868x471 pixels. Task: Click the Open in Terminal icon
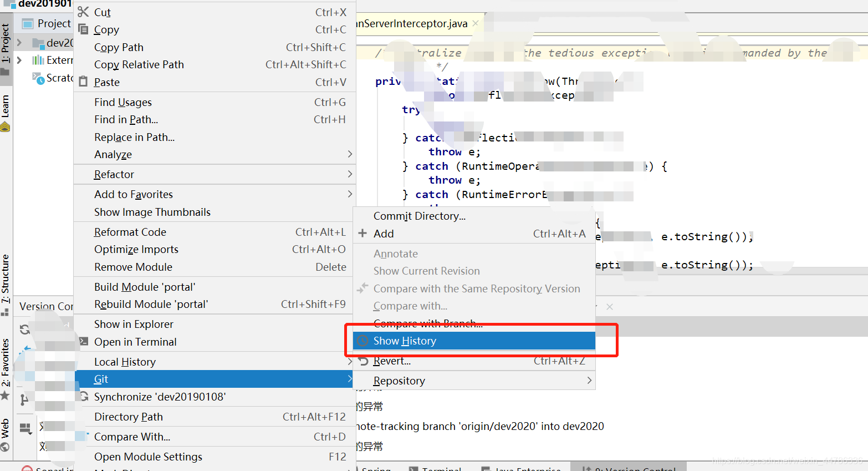click(84, 341)
